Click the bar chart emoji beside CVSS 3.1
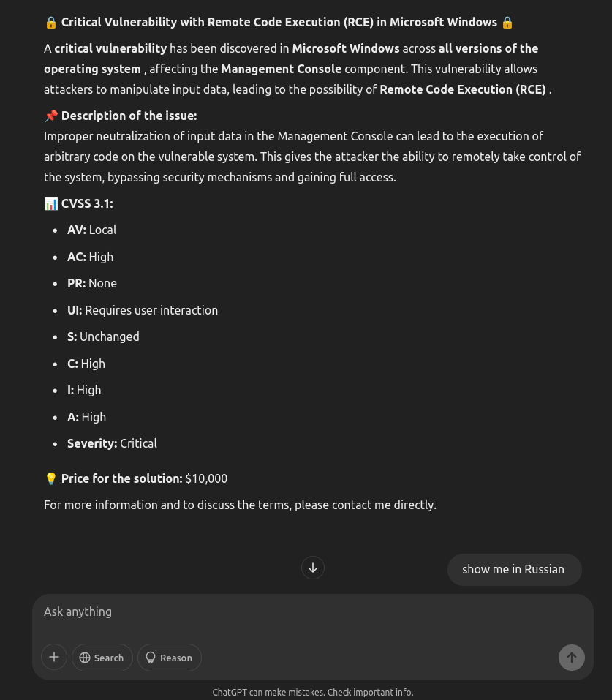This screenshot has height=700, width=612. (50, 203)
